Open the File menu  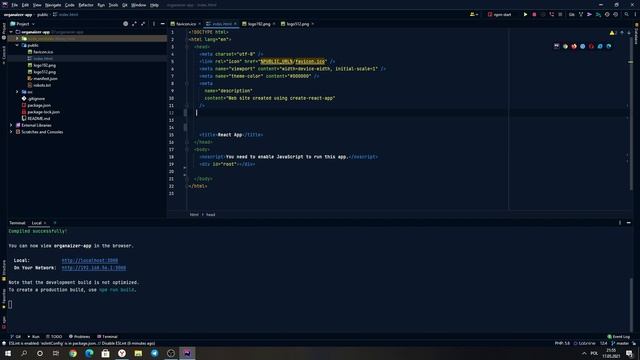click(15, 5)
